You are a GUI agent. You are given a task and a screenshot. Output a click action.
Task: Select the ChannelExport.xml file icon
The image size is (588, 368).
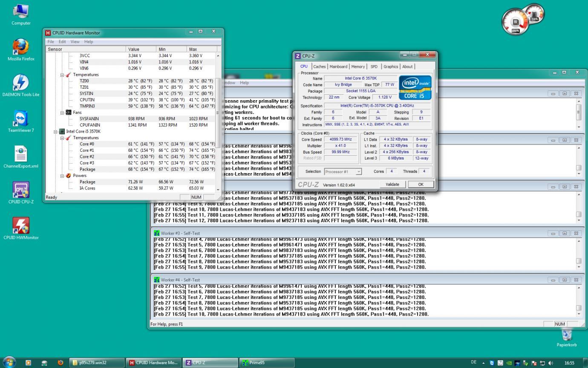tap(21, 156)
